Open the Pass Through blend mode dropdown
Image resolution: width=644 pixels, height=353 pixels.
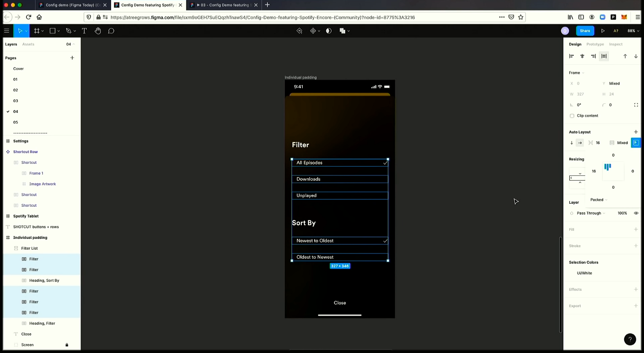[591, 213]
